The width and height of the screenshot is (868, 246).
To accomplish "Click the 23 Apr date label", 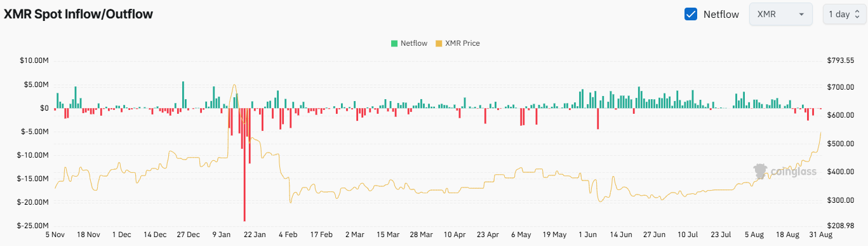I will point(488,235).
